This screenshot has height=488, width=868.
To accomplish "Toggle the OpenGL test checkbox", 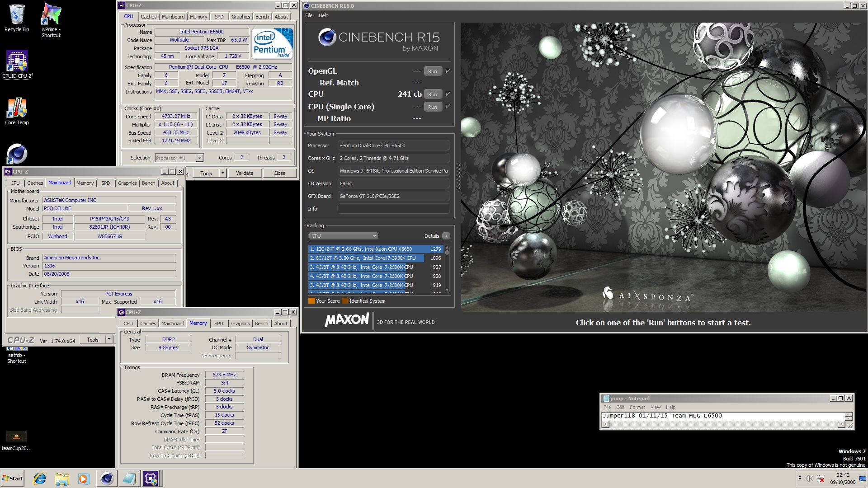I will tap(448, 71).
